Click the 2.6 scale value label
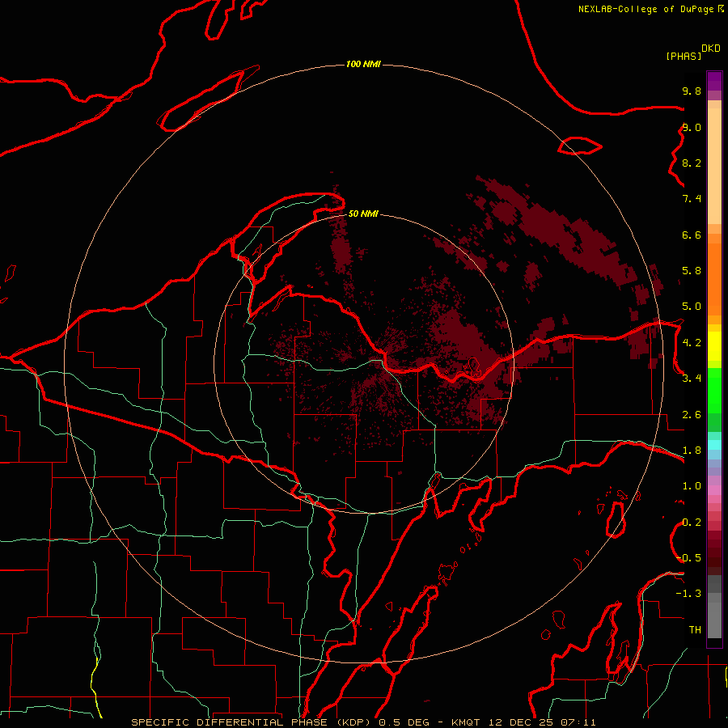The width and height of the screenshot is (728, 728). (692, 415)
